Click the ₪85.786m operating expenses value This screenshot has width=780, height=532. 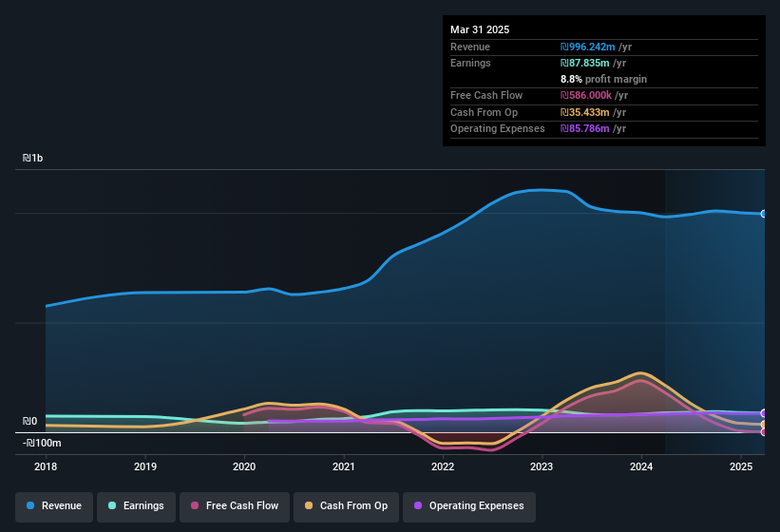click(x=584, y=129)
